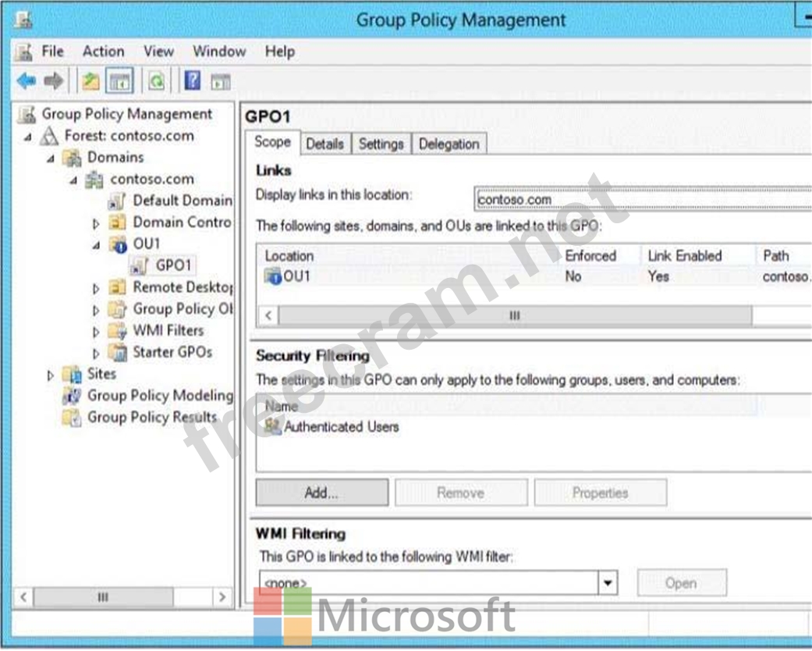Open the WMI filter dropdown arrow

tap(608, 583)
